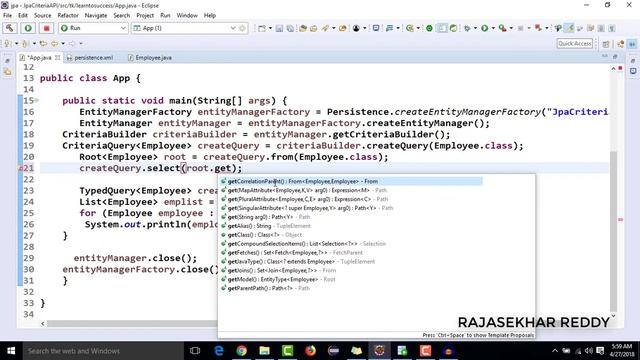Open File Explorer from taskbar
This screenshot has height=360, width=640.
(x=264, y=351)
